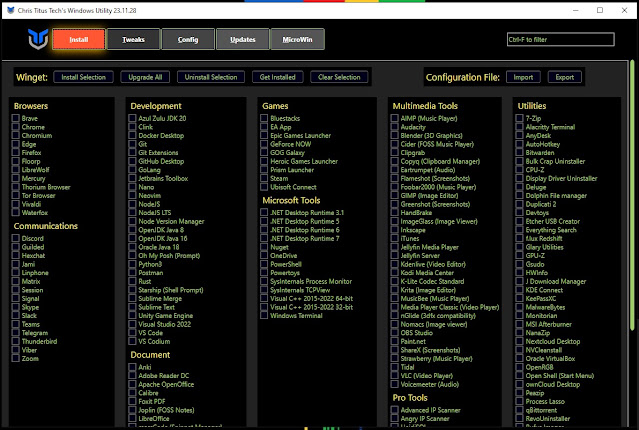Tick the Tor Browser checkbox

pyautogui.click(x=16, y=195)
